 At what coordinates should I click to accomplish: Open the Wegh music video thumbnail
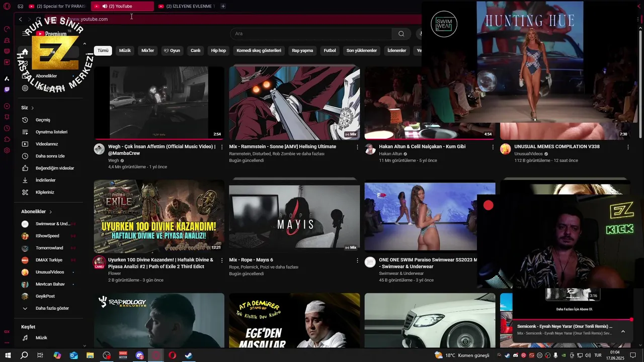[x=159, y=103]
